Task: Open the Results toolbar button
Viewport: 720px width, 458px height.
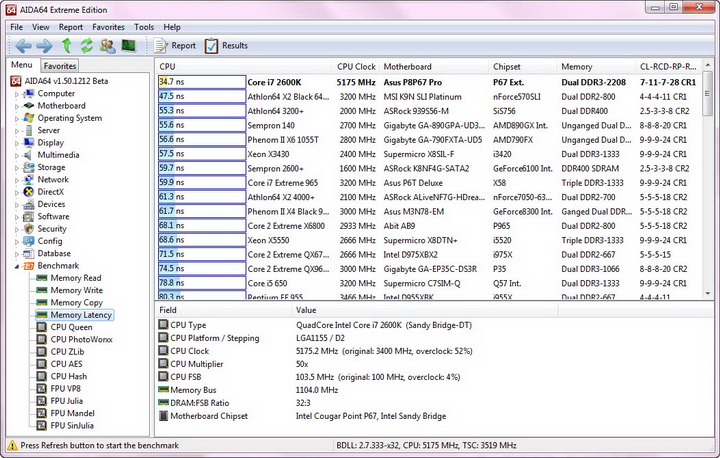Action: point(226,45)
